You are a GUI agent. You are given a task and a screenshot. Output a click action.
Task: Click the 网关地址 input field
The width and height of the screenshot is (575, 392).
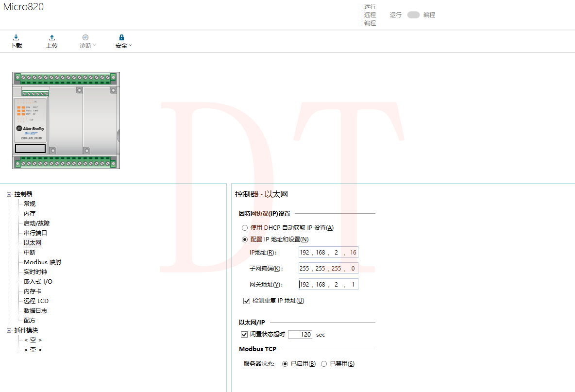tap(328, 284)
